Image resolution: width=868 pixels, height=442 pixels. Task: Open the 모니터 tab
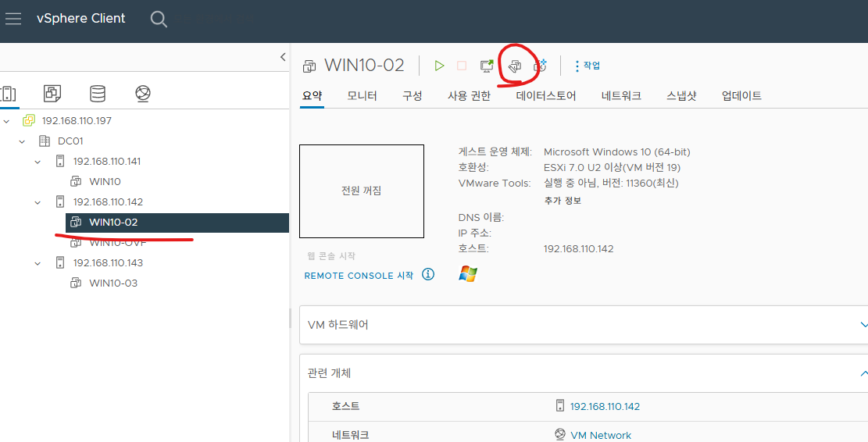point(362,96)
